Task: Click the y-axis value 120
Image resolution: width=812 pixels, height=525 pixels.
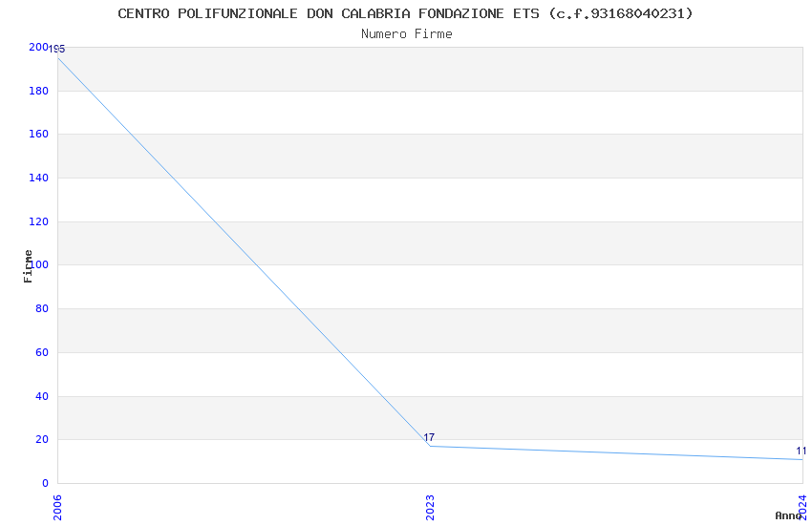Action: click(38, 221)
